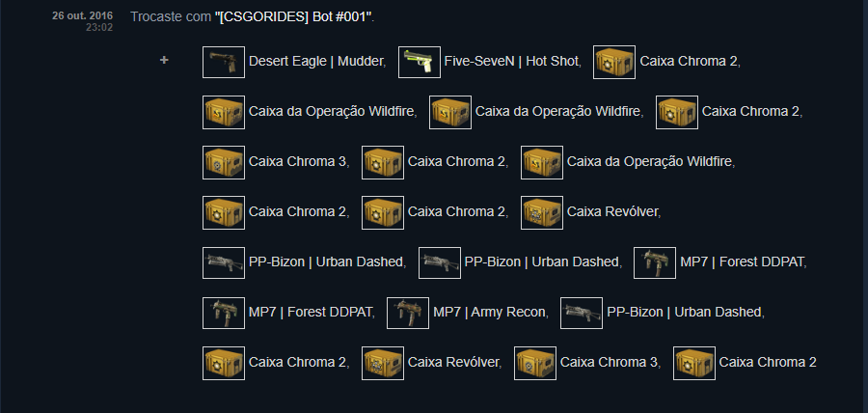
Task: Click the last Caixa Chroma 2 item name
Action: (x=768, y=363)
